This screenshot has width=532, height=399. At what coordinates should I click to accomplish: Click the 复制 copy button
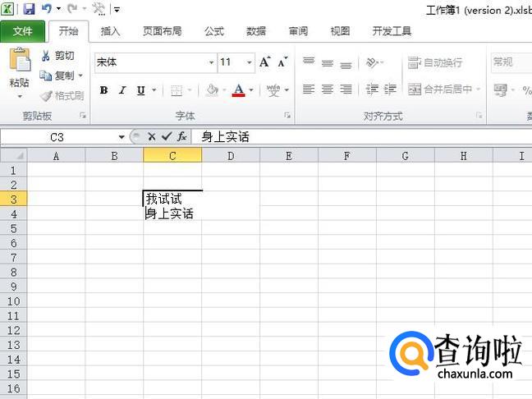pyautogui.click(x=57, y=76)
